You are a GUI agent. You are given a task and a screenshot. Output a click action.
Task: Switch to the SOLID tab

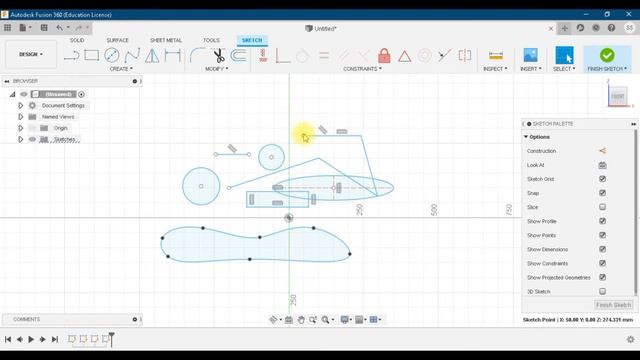click(x=77, y=40)
